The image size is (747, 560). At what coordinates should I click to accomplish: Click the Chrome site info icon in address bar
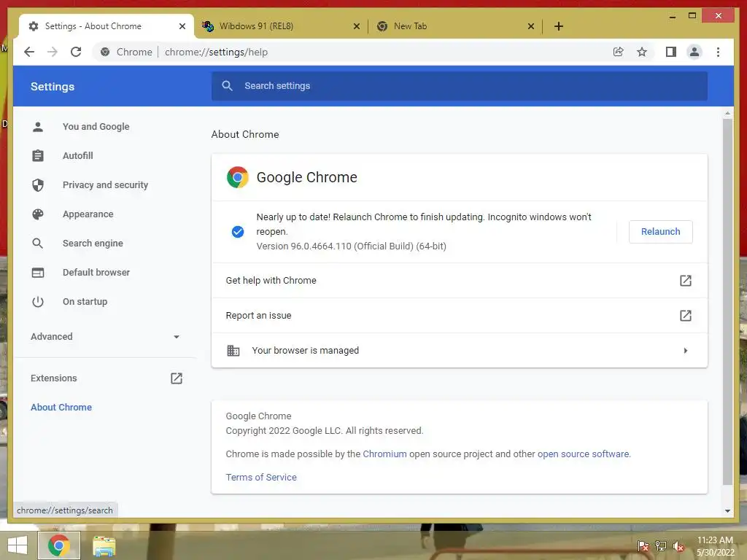coord(105,52)
